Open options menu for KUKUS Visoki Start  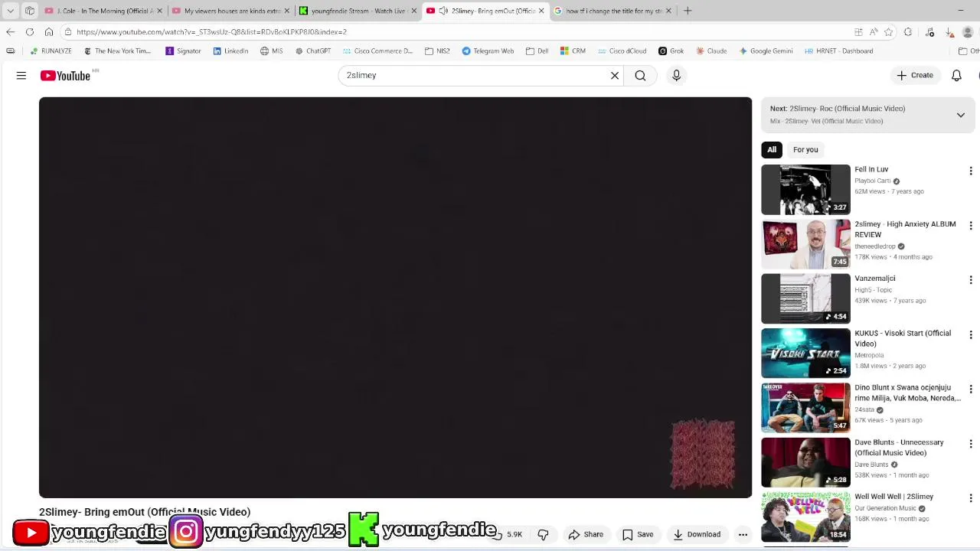click(970, 334)
